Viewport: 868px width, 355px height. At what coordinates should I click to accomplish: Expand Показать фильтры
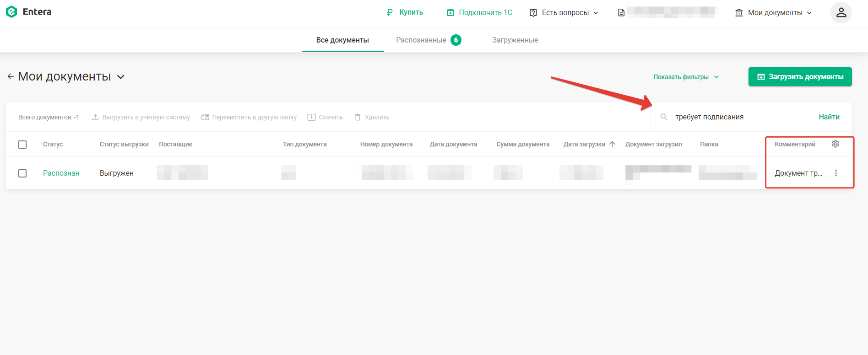tap(686, 77)
